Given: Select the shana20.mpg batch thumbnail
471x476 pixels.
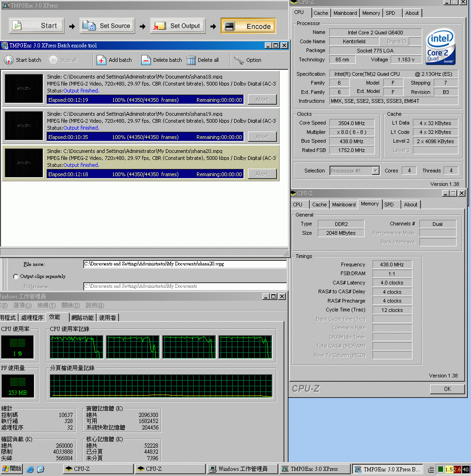Looking at the screenshot, I should 24,163.
